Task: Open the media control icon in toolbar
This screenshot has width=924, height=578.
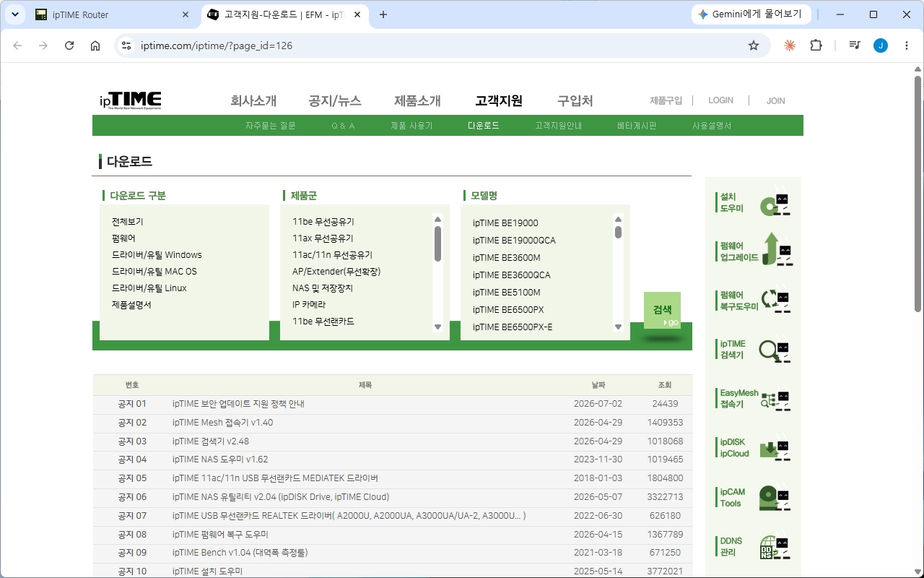Action: pos(855,46)
